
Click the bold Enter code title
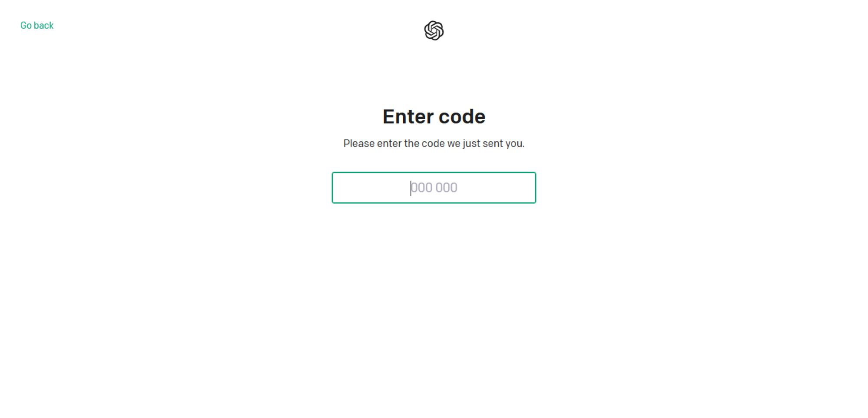tap(434, 116)
